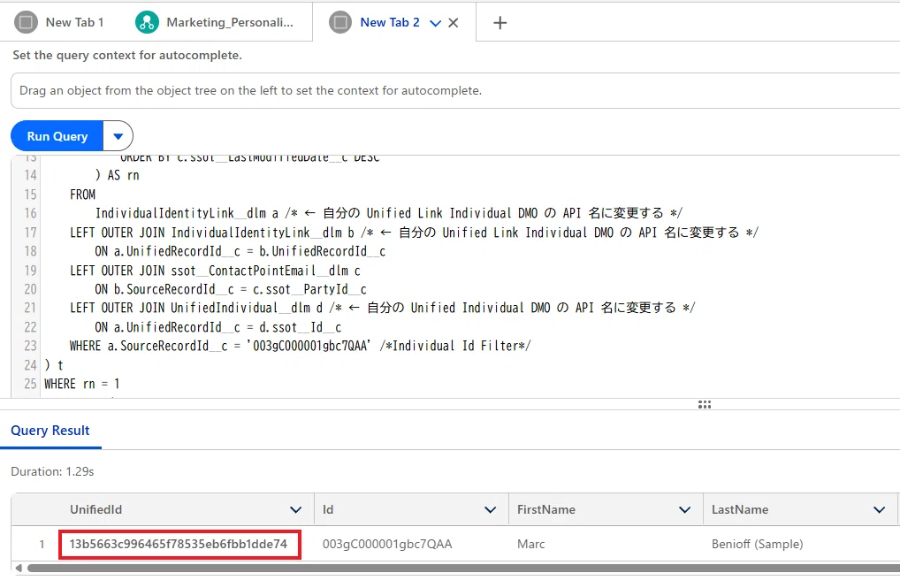This screenshot has width=900, height=588.
Task: Open the Id column menu chevron
Action: coord(490,509)
